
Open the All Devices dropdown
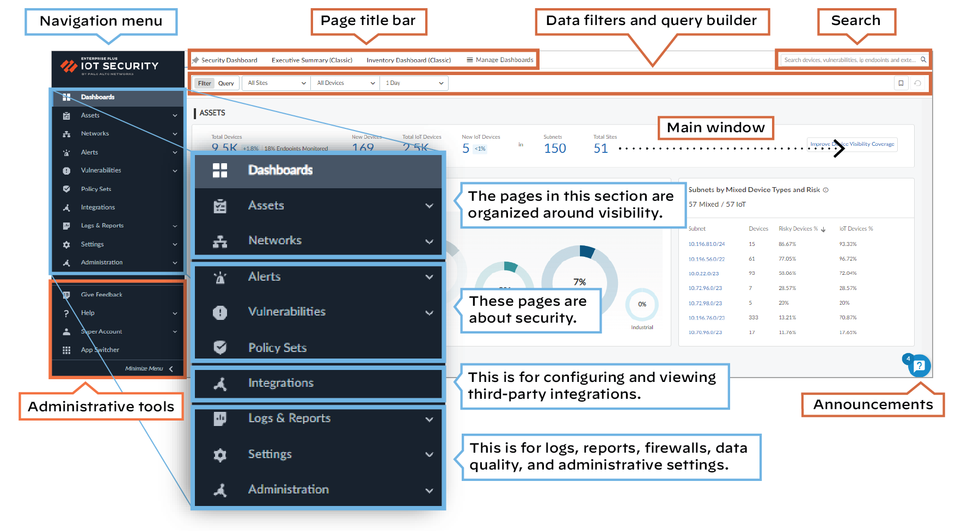[346, 83]
